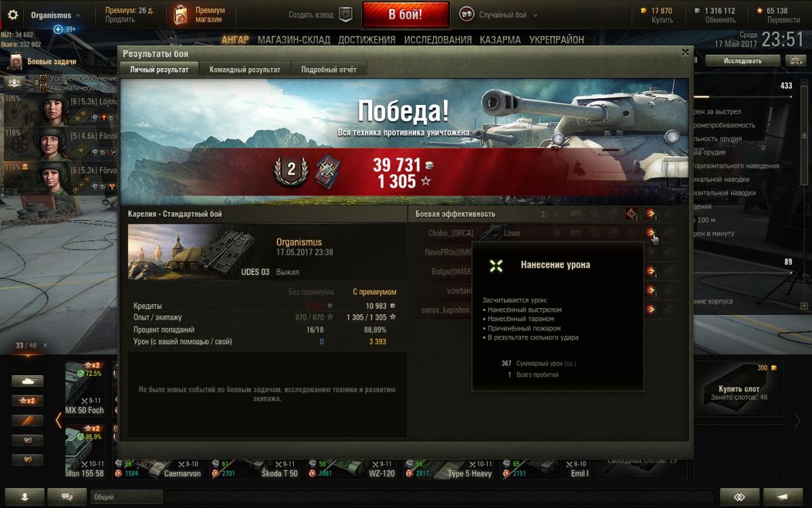Click the damage icon in Chobo_[ORCA] row
This screenshot has height=508, width=812.
click(650, 233)
